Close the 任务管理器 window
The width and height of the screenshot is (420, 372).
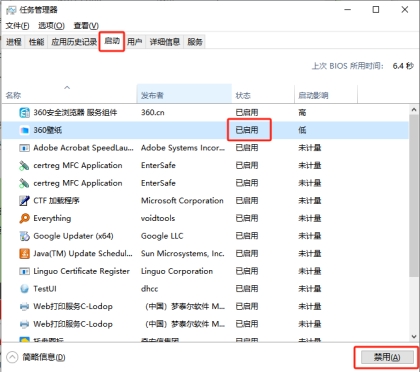tap(405, 10)
